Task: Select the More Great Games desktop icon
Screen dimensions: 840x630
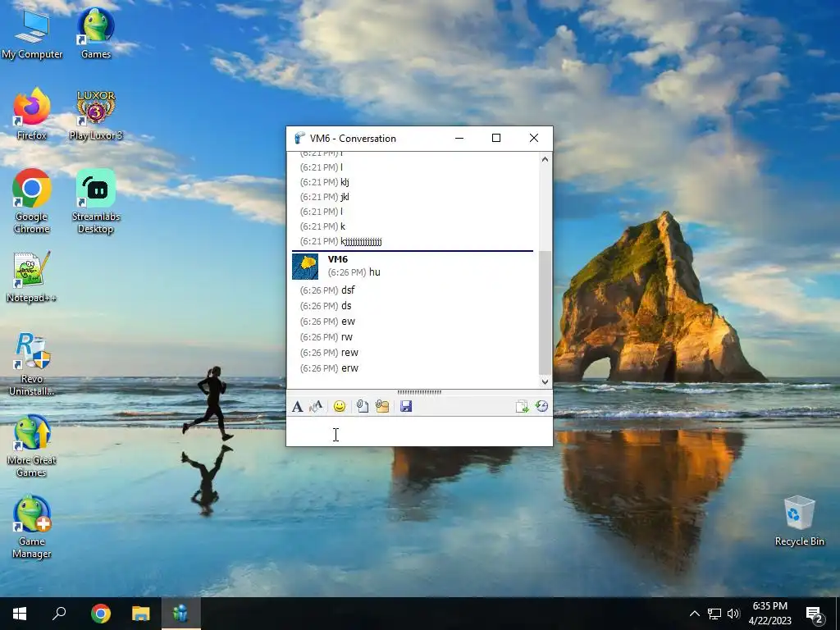Action: (x=32, y=446)
